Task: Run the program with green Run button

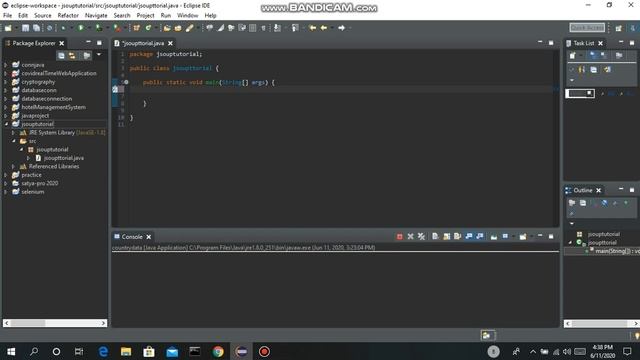Action: tap(81, 28)
